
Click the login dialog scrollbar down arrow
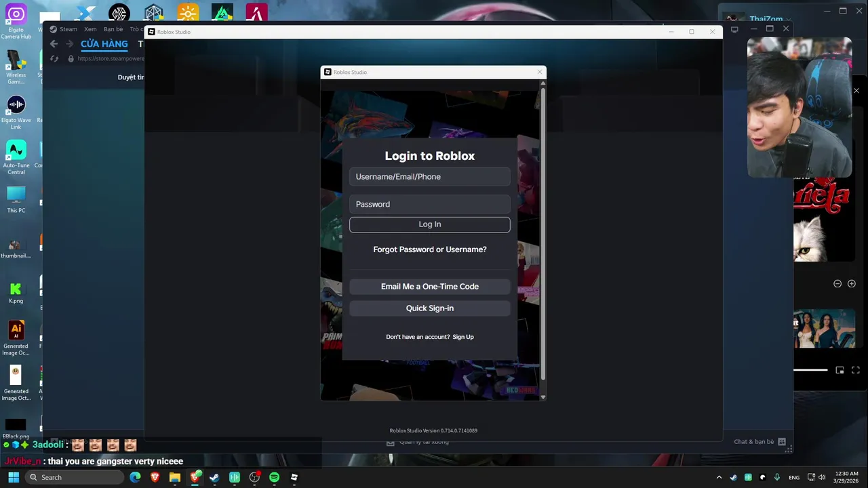[x=542, y=396]
